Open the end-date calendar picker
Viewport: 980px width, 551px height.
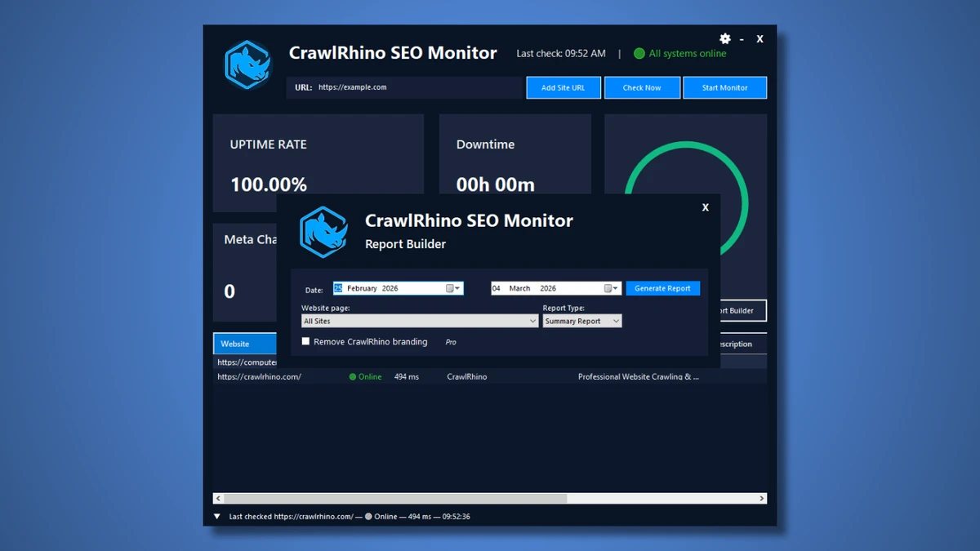point(612,288)
